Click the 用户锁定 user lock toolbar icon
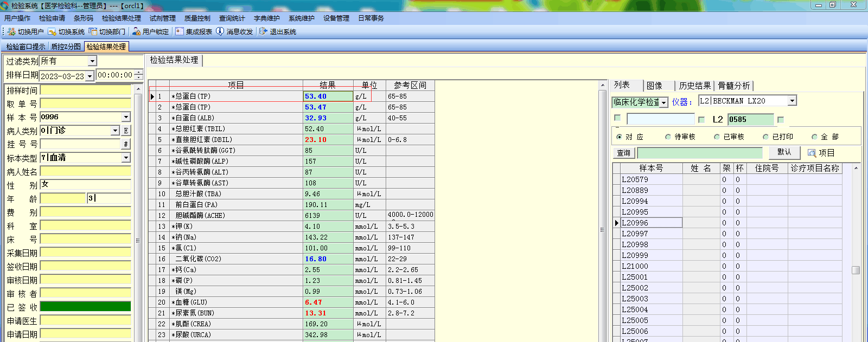Viewport: 868px width, 342px height. pyautogui.click(x=137, y=31)
